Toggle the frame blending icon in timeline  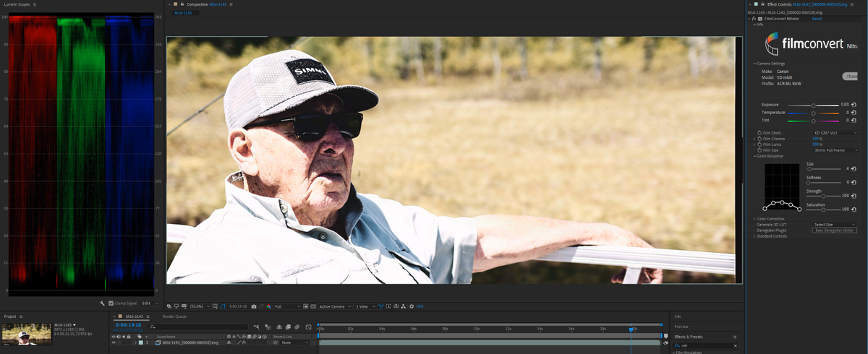tap(288, 327)
